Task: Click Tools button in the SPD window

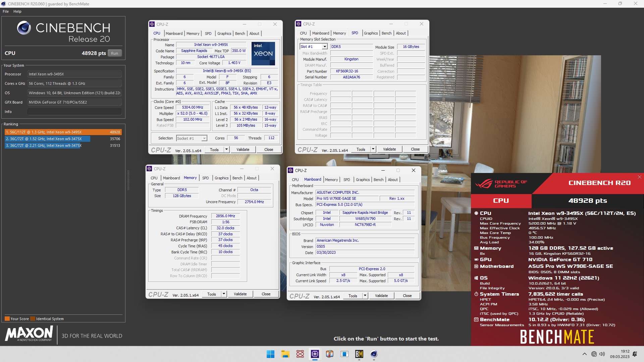Action: point(361,149)
